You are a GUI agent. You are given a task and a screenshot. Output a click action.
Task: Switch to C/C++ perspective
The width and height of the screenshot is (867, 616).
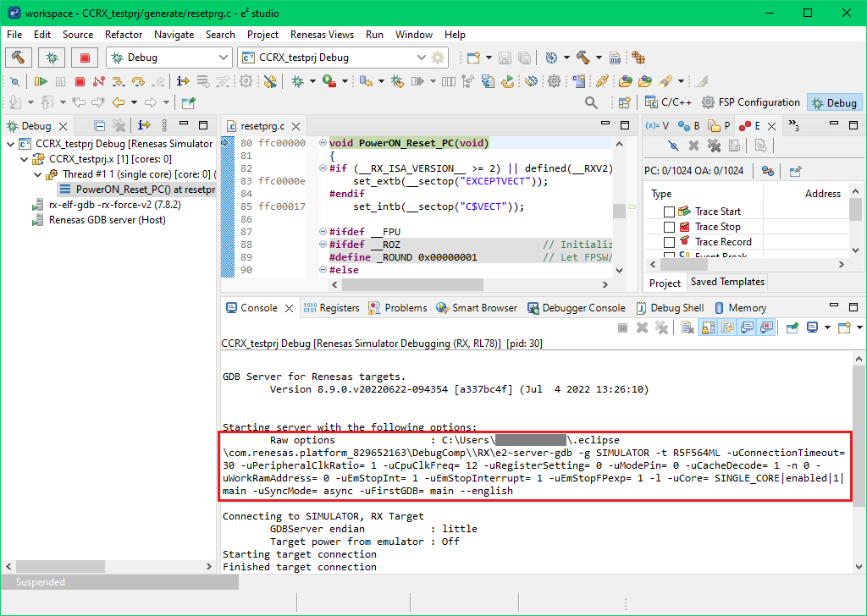click(x=668, y=102)
